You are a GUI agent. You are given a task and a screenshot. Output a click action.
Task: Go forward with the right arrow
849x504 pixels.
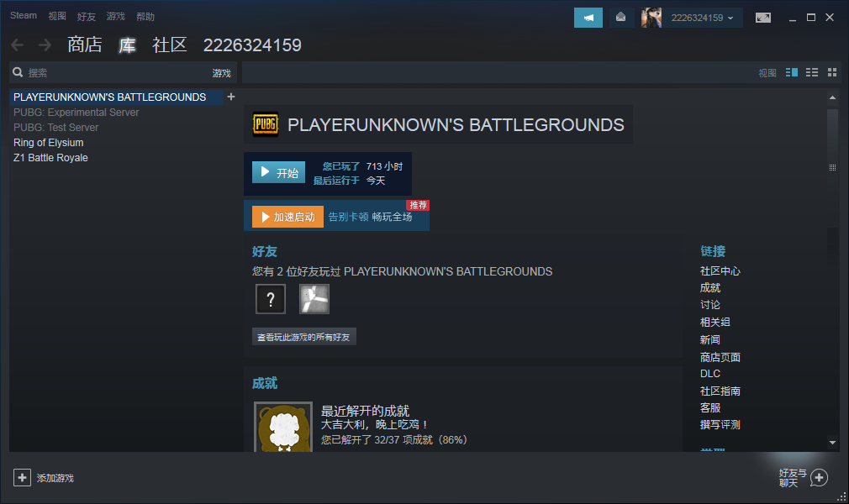(x=45, y=45)
